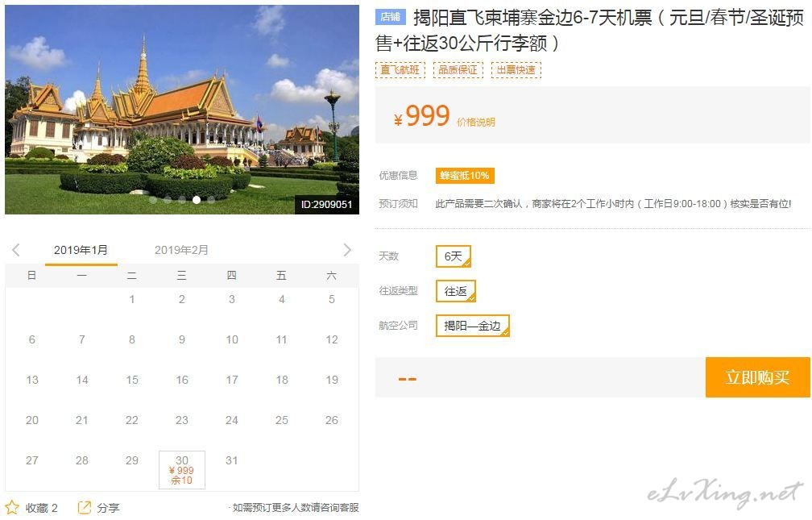Click the 蜂蜜抵10% discount badge

click(465, 175)
